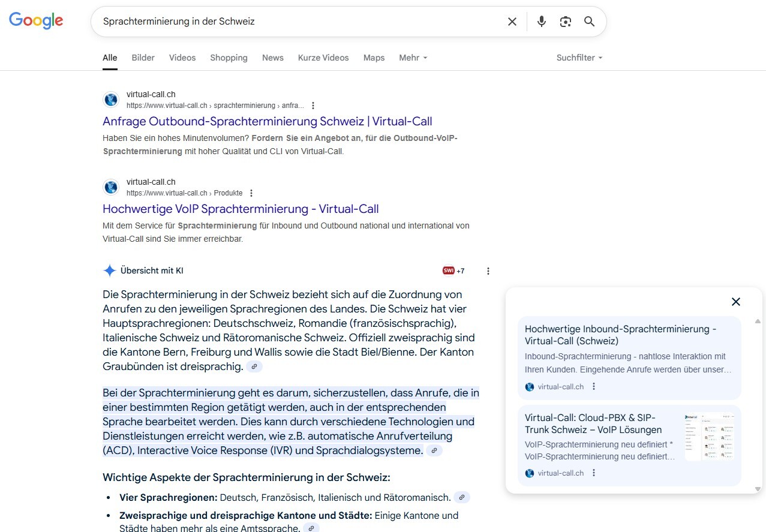Close the sources side panel
Screen dimensions: 766x532
point(736,302)
